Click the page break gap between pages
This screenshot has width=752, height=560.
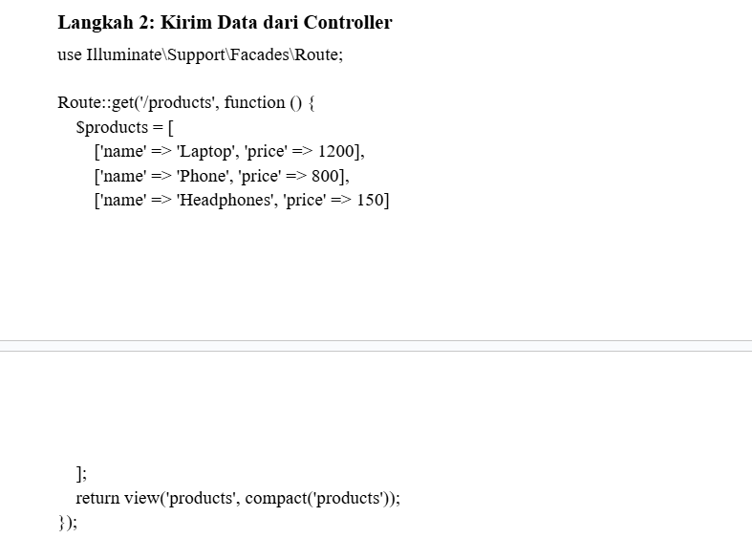[x=376, y=346]
